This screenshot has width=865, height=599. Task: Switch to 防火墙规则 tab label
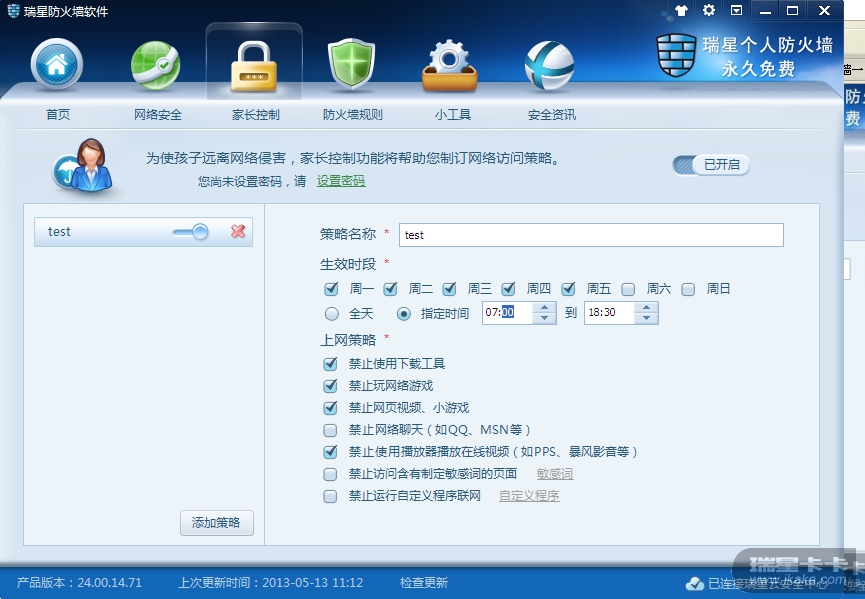click(353, 114)
